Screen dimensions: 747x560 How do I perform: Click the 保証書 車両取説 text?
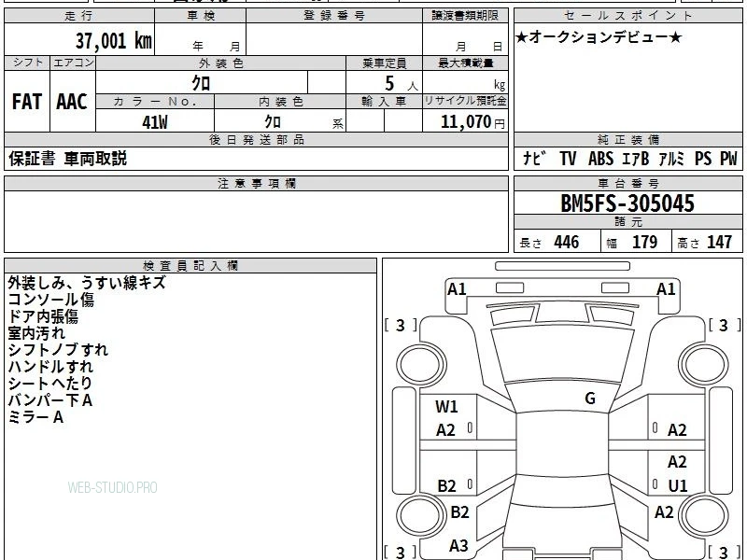(67, 159)
